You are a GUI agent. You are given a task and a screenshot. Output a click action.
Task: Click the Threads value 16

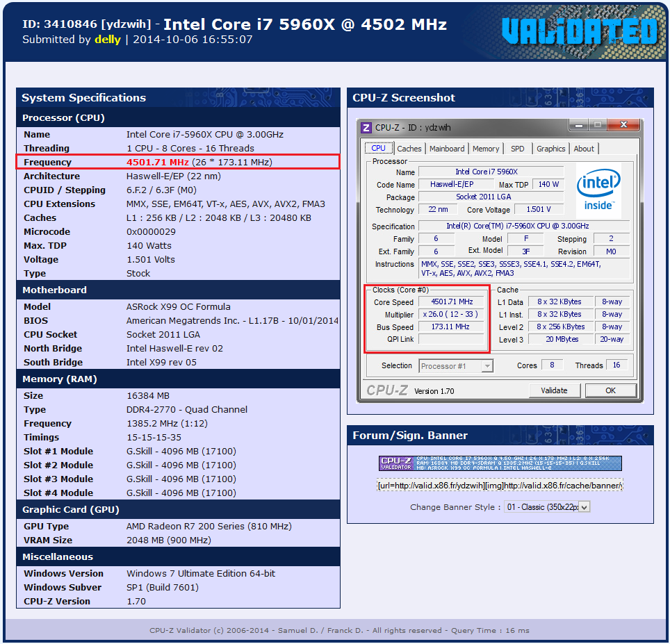616,365
